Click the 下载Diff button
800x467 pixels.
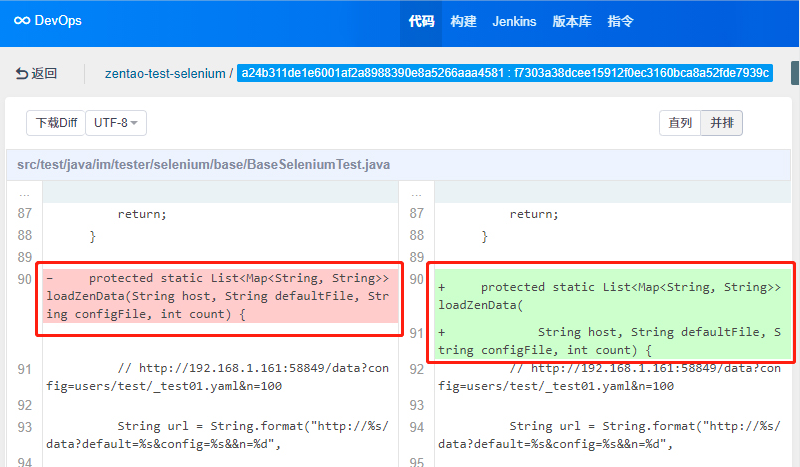56,123
